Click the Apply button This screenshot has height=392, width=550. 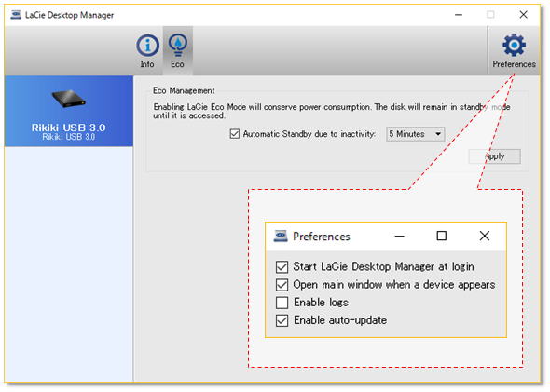point(495,156)
